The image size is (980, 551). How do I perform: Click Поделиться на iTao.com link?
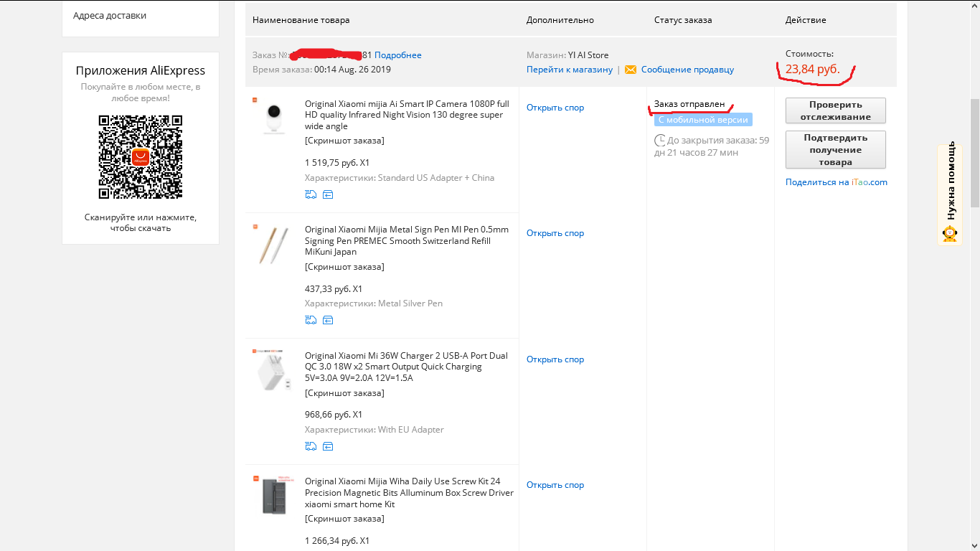(837, 182)
